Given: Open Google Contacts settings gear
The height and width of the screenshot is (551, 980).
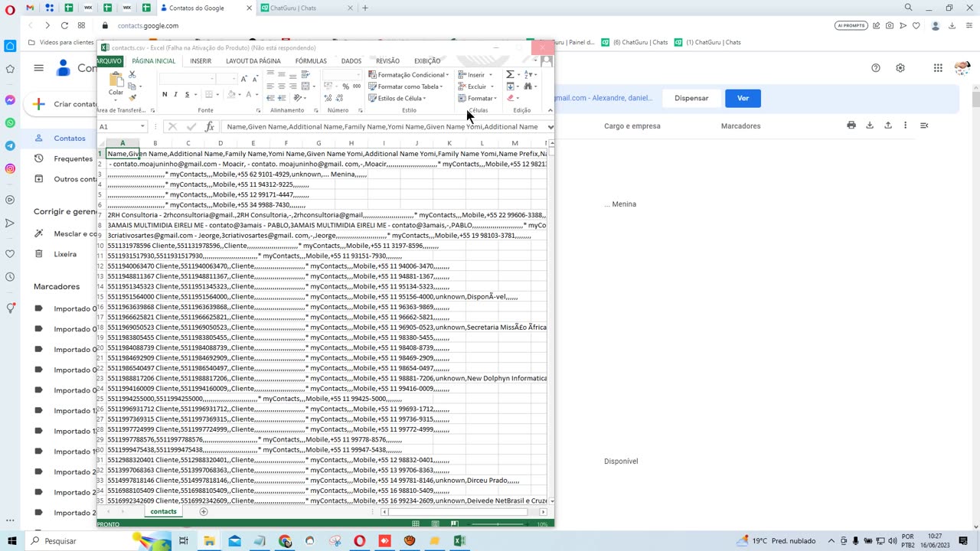Looking at the screenshot, I should (900, 68).
